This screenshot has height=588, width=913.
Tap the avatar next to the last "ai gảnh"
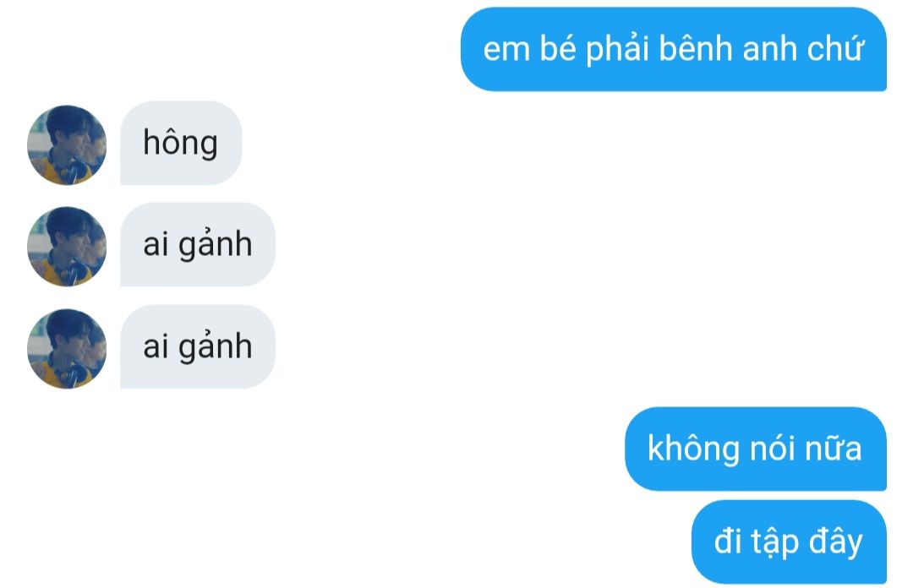67,348
